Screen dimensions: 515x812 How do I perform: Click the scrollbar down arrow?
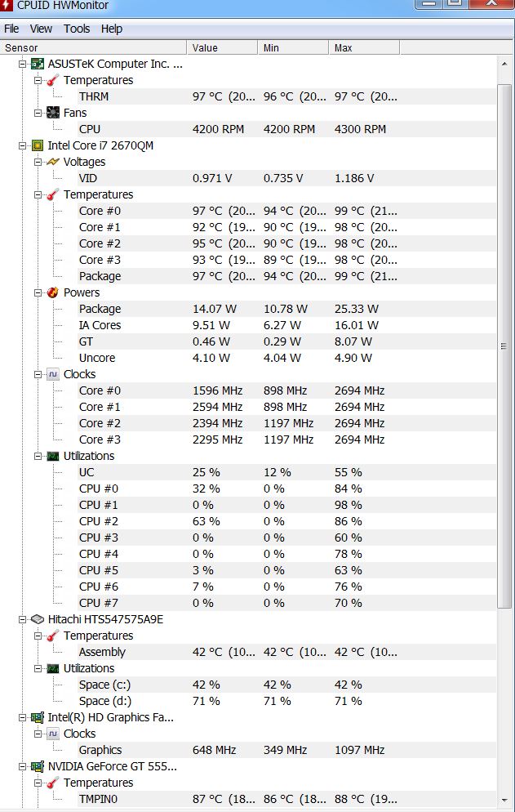coord(504,801)
